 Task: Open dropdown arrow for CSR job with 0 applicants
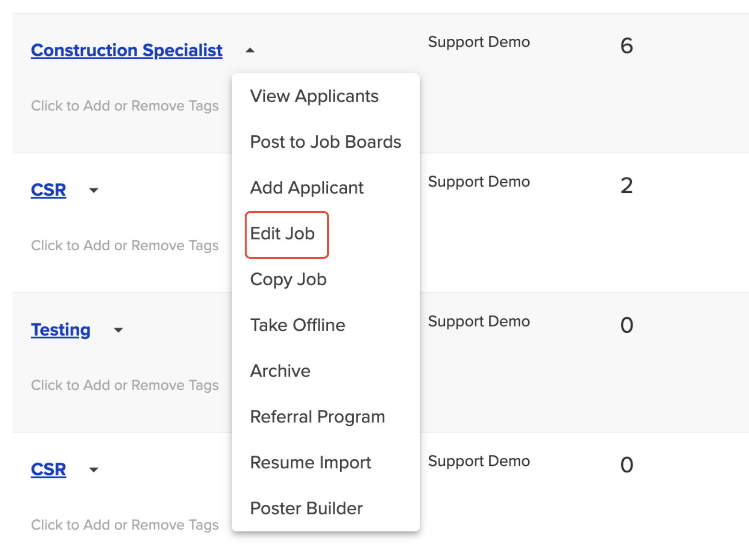[x=94, y=470]
